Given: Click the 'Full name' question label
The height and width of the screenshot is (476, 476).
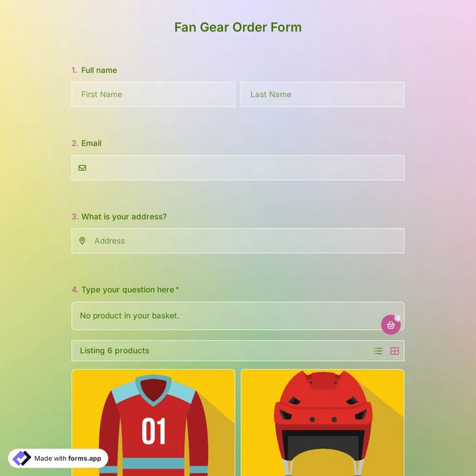Looking at the screenshot, I should tap(99, 70).
